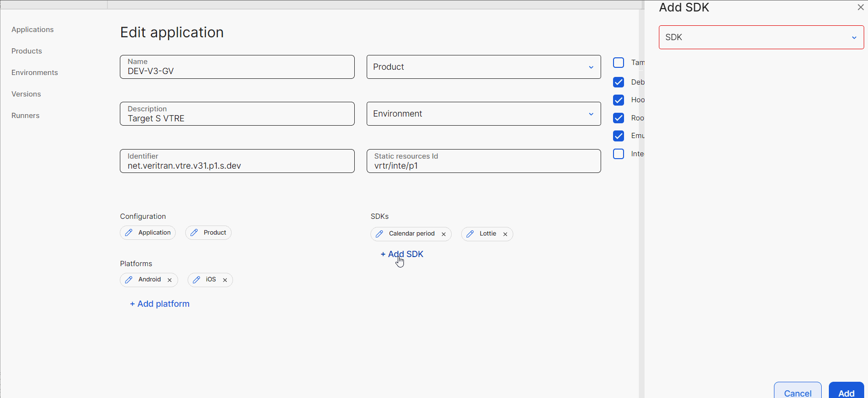The height and width of the screenshot is (398, 868).
Task: Remove the Lottie SDK chip
Action: (x=505, y=234)
